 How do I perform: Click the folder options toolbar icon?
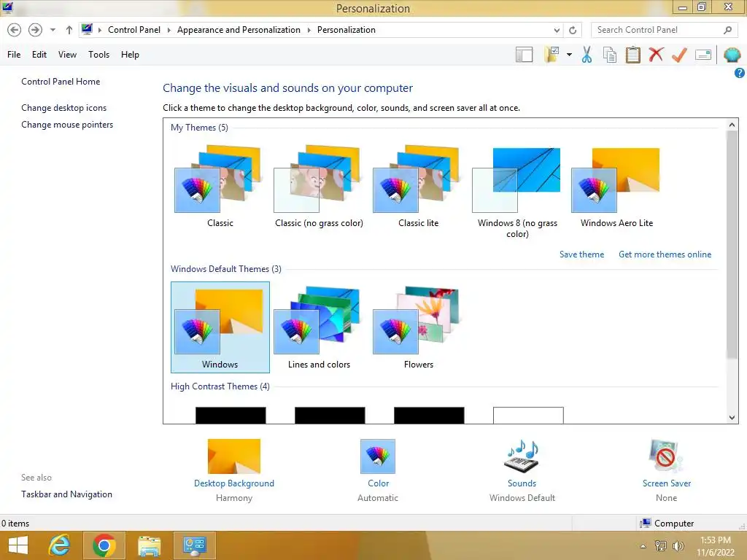[552, 55]
